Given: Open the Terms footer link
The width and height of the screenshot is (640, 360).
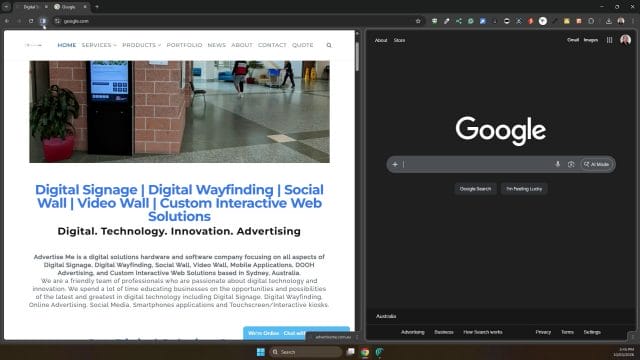Looking at the screenshot, I should click(x=567, y=332).
